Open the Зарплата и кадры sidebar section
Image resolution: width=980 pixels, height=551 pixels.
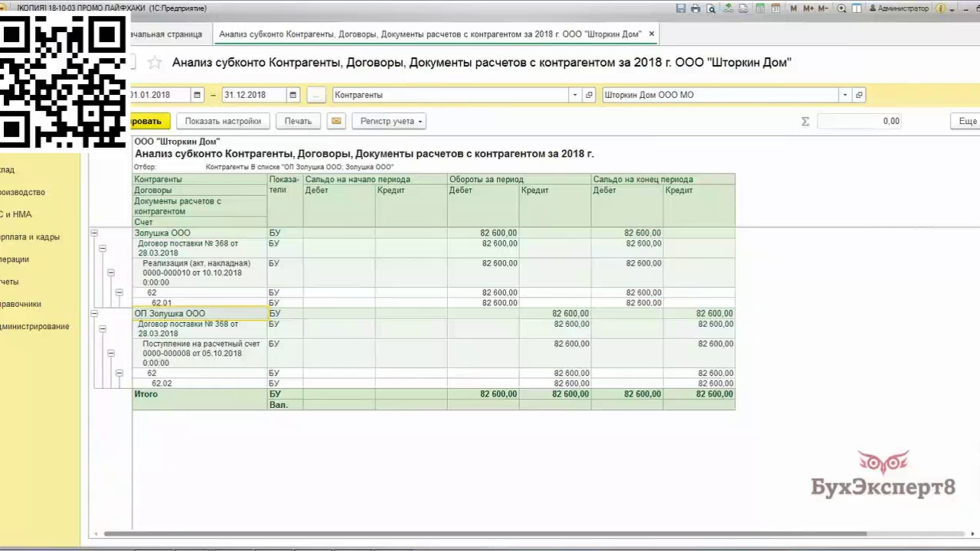[x=30, y=236]
